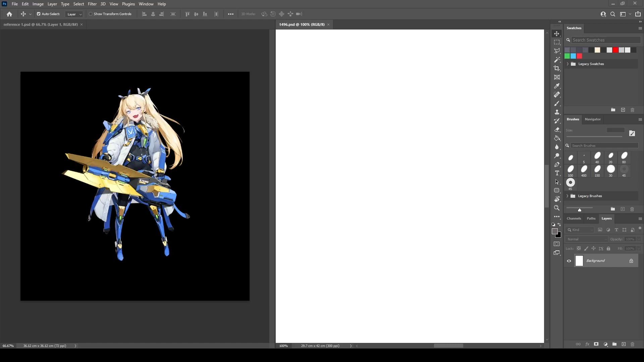Select the Eraser tool
The width and height of the screenshot is (644, 362).
[x=557, y=130]
